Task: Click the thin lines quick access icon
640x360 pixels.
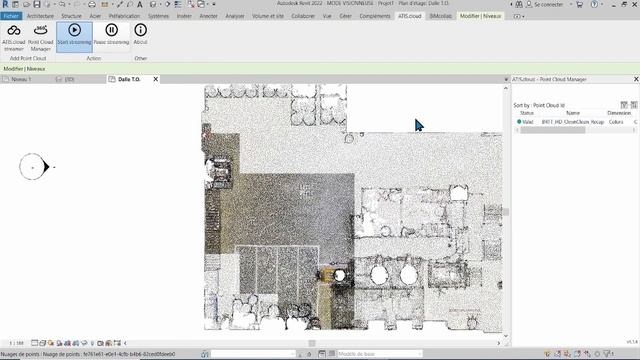Action: [178, 4]
